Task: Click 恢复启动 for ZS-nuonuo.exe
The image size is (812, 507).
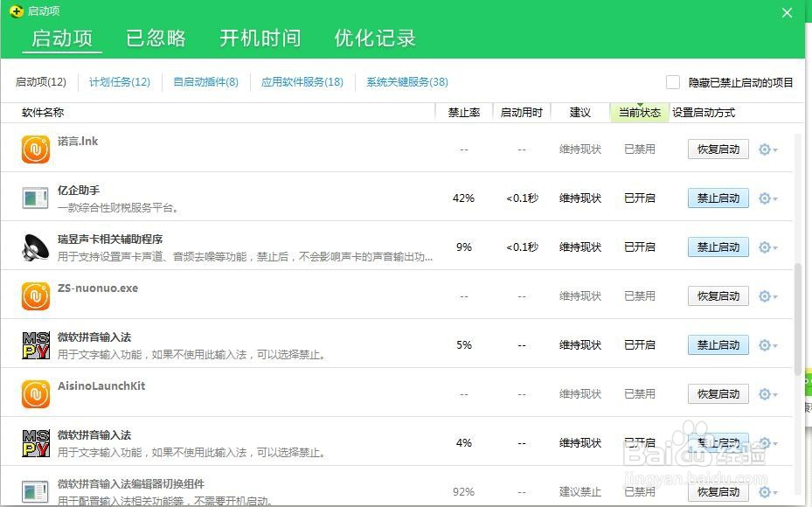Action: click(718, 296)
